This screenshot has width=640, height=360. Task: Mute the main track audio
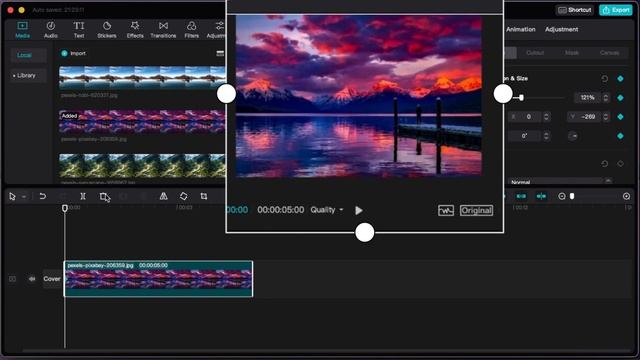pyautogui.click(x=32, y=279)
